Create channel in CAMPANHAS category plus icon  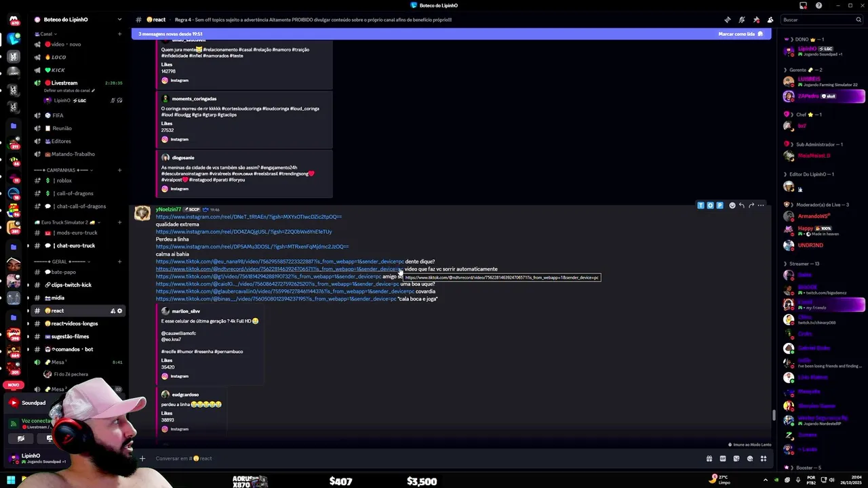pos(119,170)
